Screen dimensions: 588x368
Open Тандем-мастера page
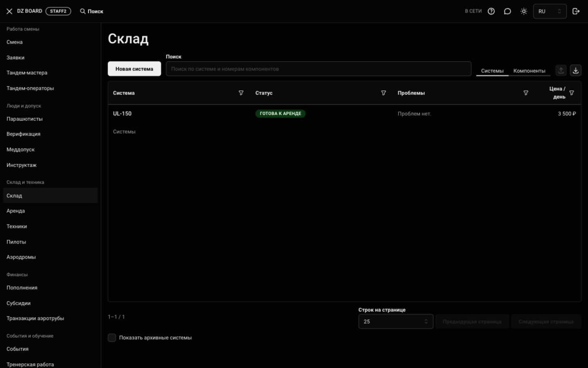tap(50, 73)
